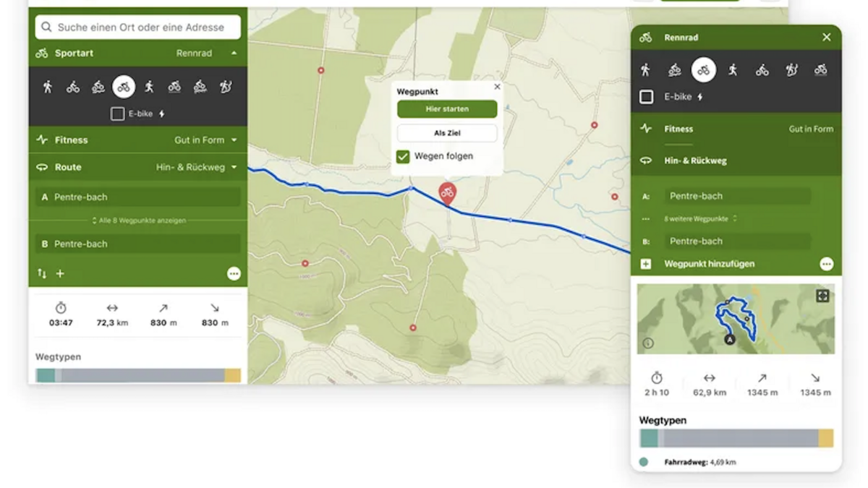The image size is (868, 488).
Task: Enable the E-bike checkbox in the left sidebar
Action: pos(117,114)
